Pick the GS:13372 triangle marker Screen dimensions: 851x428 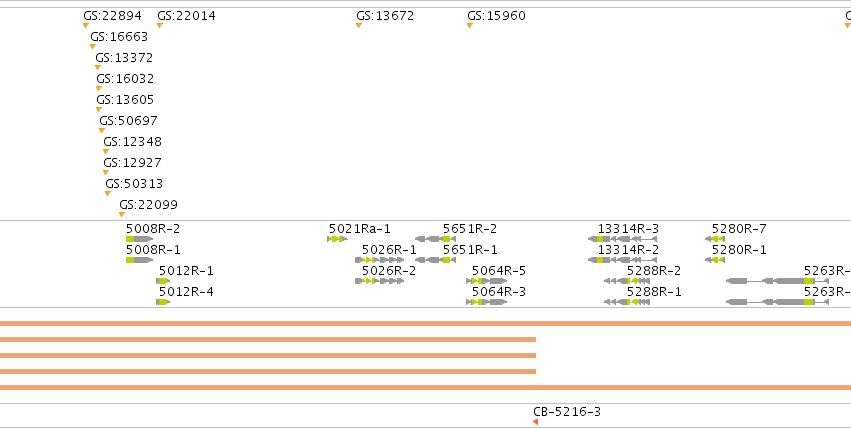tap(98, 68)
